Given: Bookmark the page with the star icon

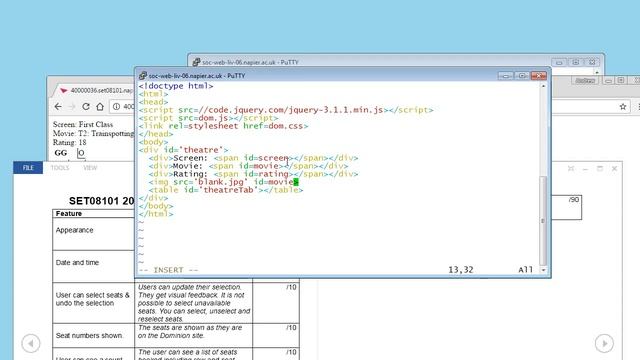Looking at the screenshot, I should pyautogui.click(x=622, y=107).
